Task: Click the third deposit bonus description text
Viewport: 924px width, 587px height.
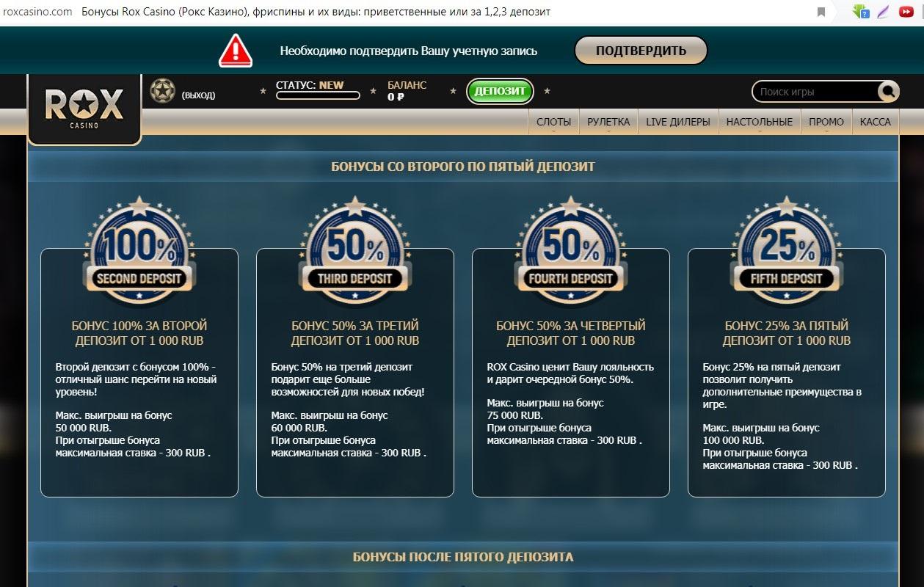Action: (348, 379)
